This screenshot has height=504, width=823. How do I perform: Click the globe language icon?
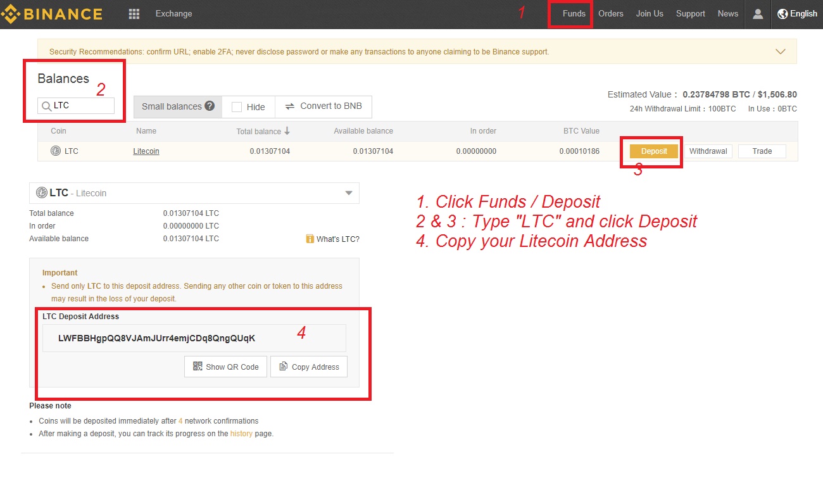782,13
